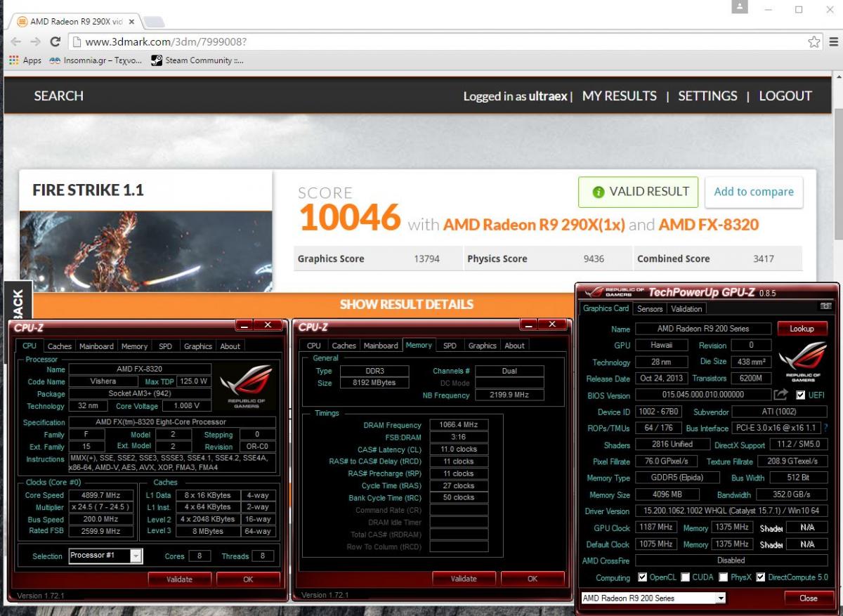Open the SEARCH page on 3DMark
This screenshot has height=616, width=843.
coord(58,96)
